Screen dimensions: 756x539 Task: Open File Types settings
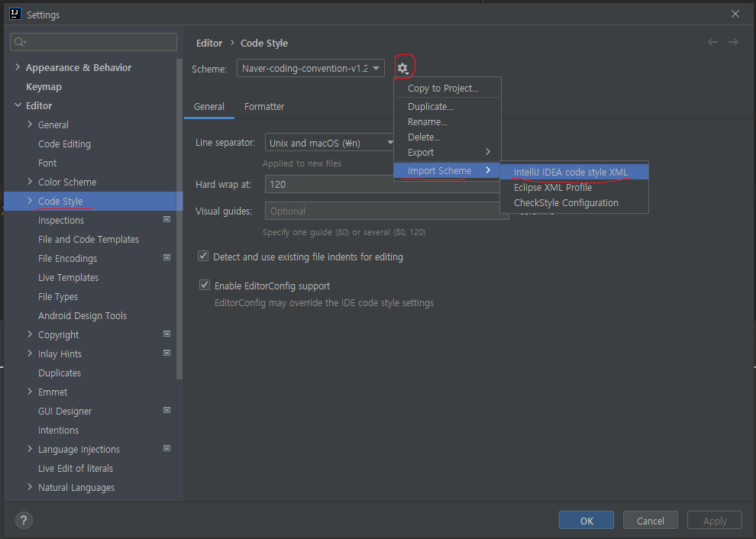(58, 296)
